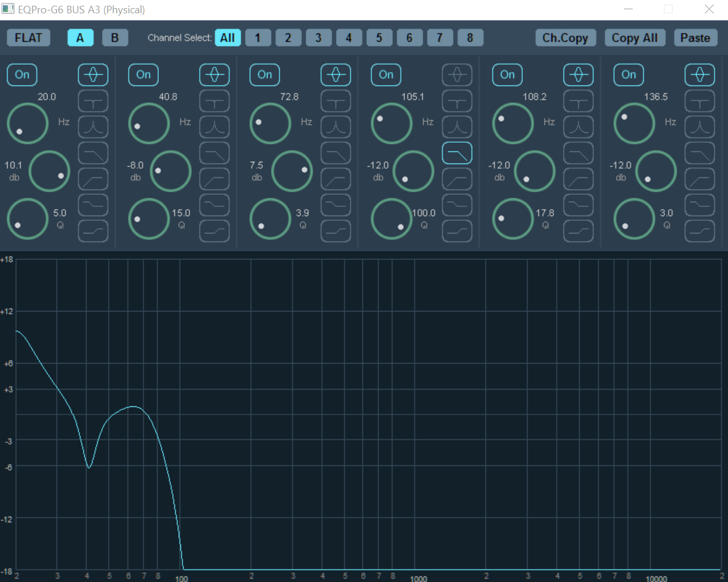Choose low-pass filter in the 72.8 Hz band
728x582 pixels.
click(336, 153)
